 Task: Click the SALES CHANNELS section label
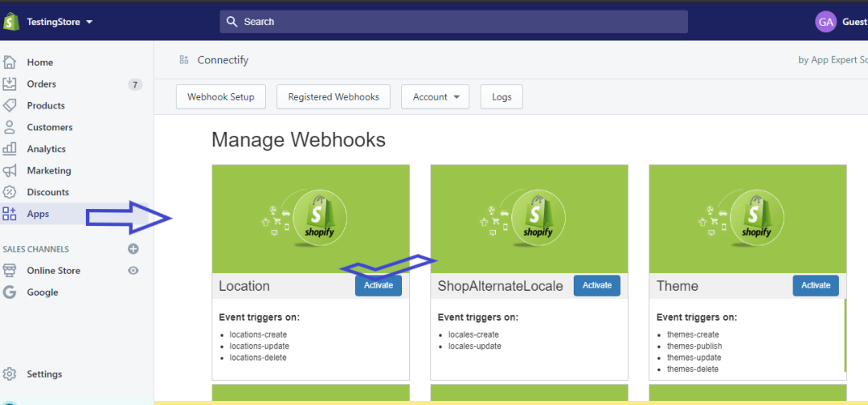pyautogui.click(x=36, y=249)
